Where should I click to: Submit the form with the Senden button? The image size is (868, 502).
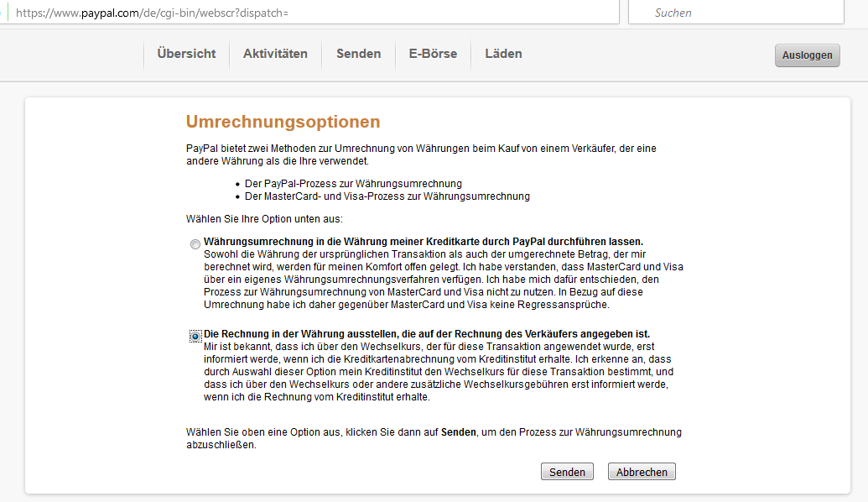click(567, 472)
